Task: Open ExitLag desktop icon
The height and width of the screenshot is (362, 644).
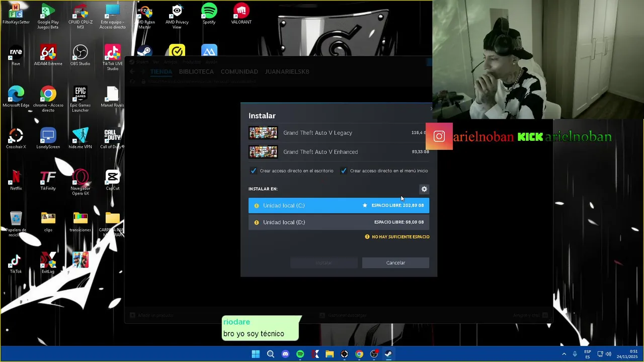Action: click(x=48, y=263)
